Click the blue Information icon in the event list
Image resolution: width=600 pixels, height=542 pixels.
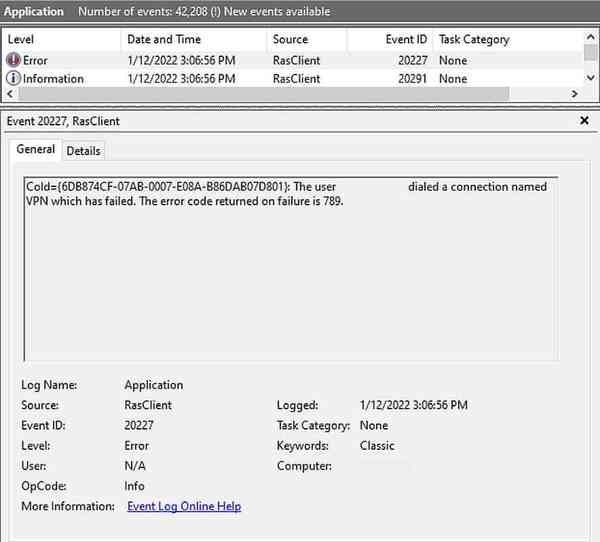14,79
